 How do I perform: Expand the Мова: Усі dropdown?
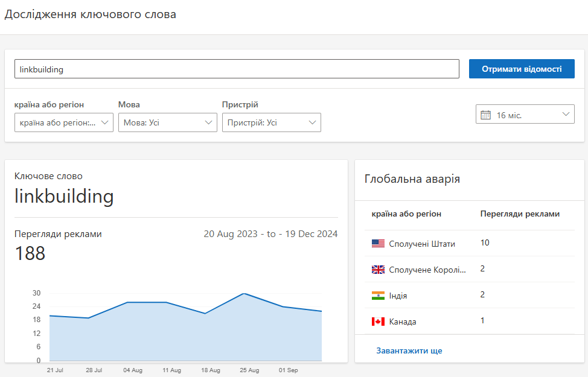[168, 122]
